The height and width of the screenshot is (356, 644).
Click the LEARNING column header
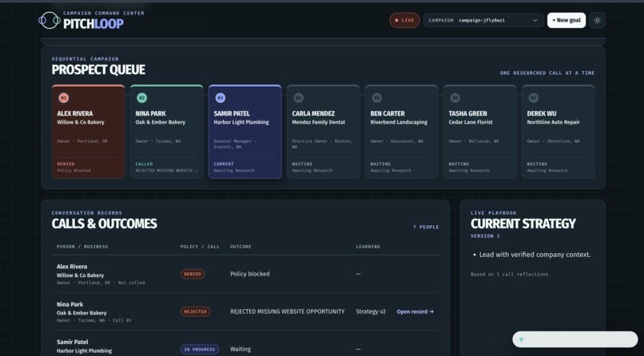[368, 247]
